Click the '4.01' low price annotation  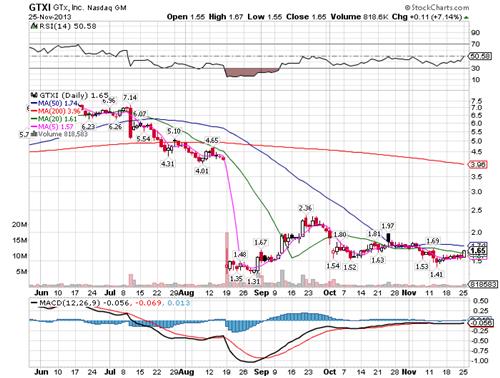pyautogui.click(x=202, y=171)
